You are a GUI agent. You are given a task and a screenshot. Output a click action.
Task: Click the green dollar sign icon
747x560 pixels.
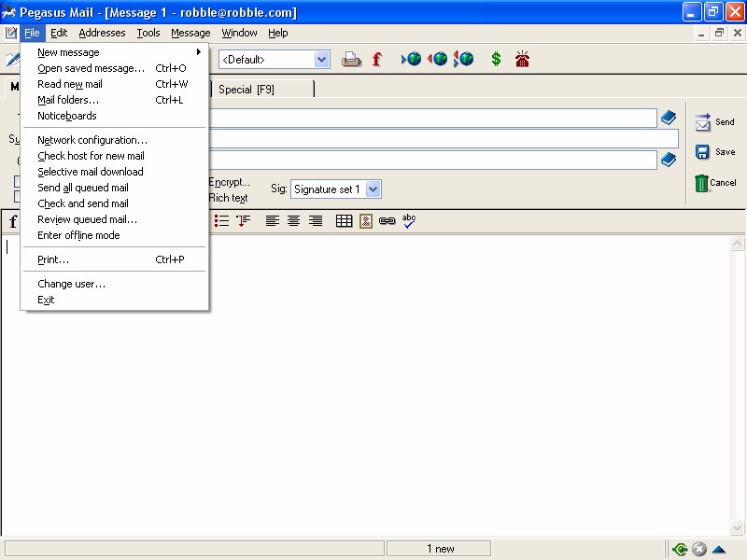click(x=496, y=59)
